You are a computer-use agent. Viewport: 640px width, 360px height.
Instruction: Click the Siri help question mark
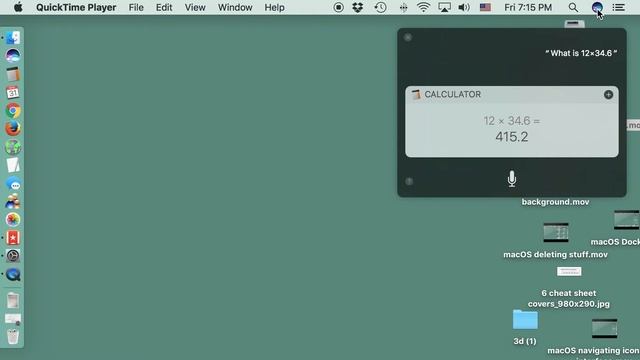click(409, 181)
